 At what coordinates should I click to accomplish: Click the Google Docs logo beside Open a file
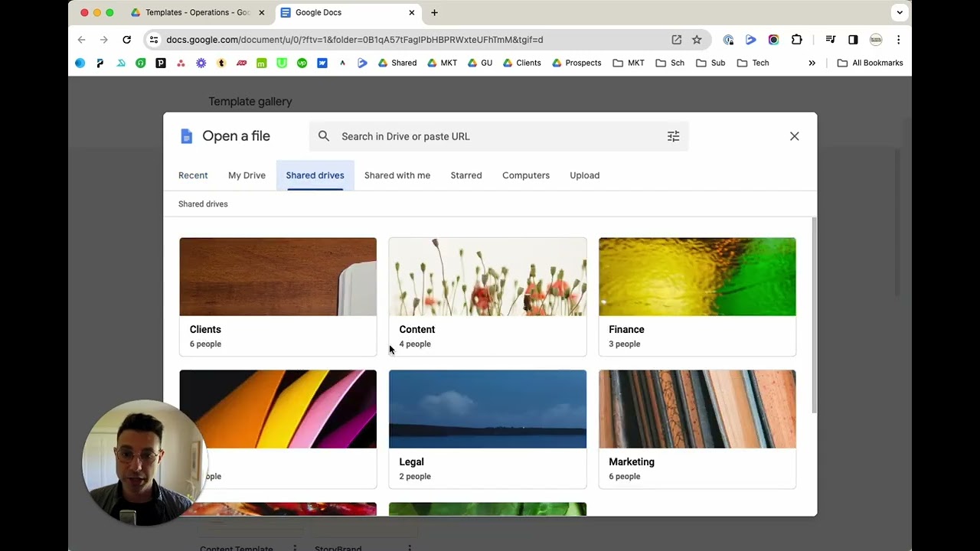(x=186, y=136)
